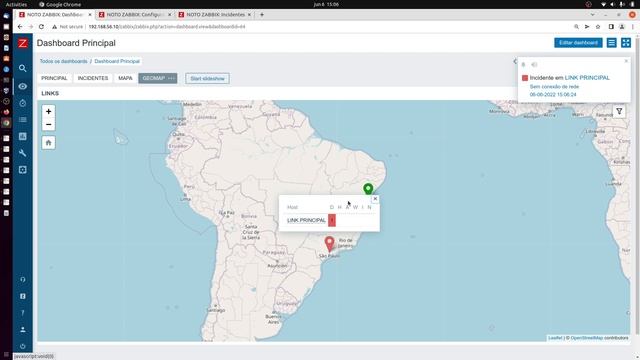Open the dashboard actions hamburger menu
The height and width of the screenshot is (360, 640).
(x=611, y=43)
